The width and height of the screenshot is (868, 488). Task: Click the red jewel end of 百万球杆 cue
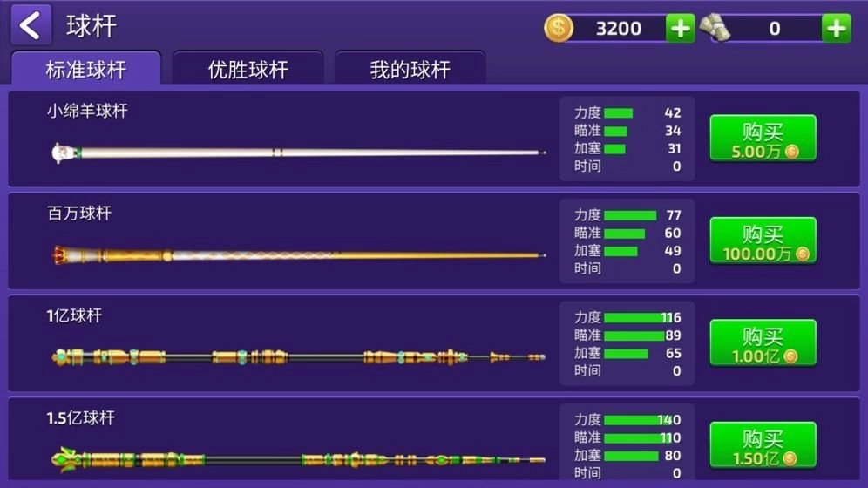click(61, 255)
